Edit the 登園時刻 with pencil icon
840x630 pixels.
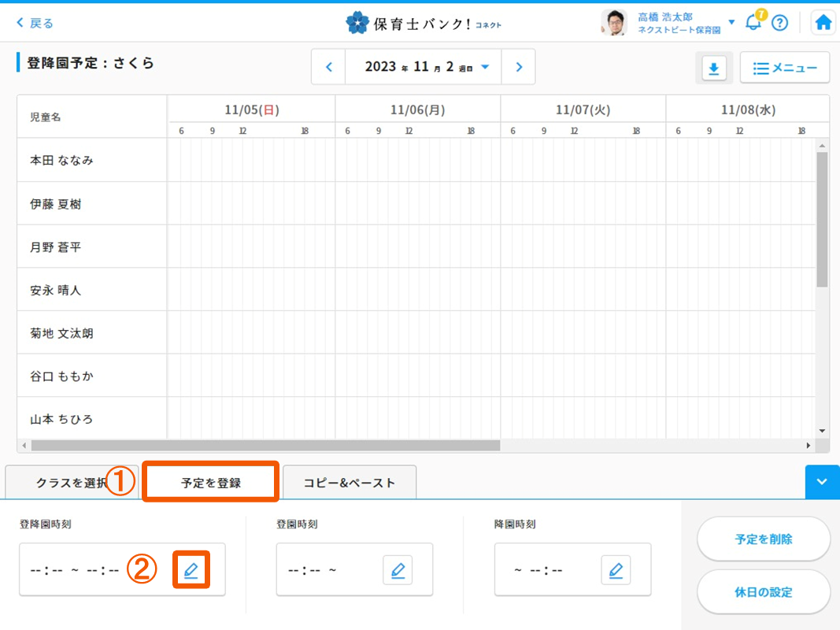tap(398, 569)
